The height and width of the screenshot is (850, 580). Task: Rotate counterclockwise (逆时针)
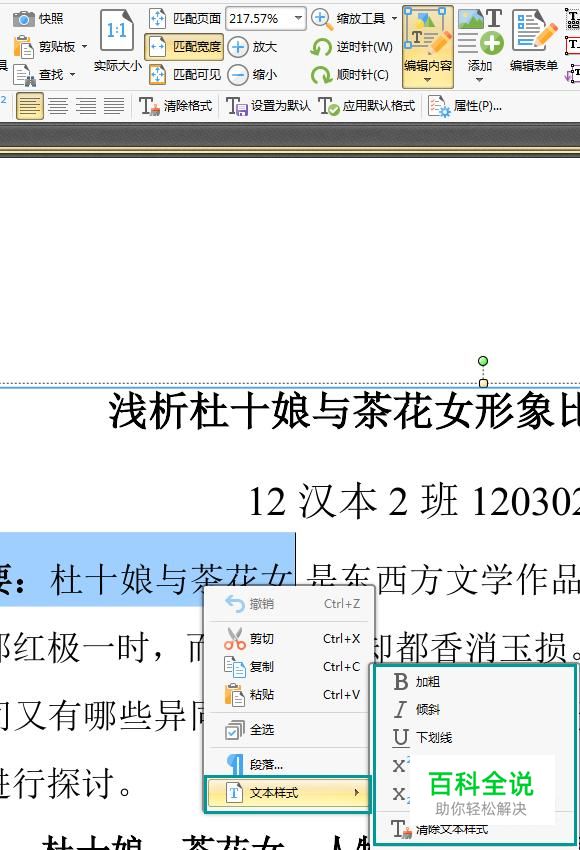point(351,47)
